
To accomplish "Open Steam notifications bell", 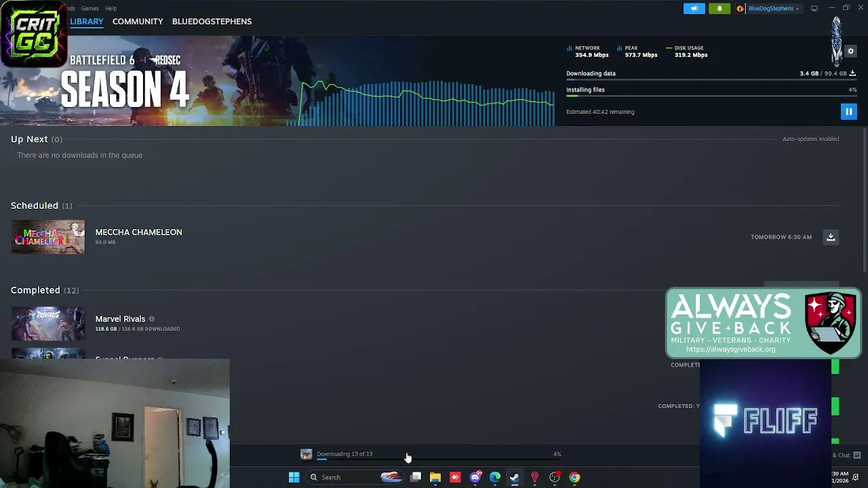I will click(x=719, y=8).
